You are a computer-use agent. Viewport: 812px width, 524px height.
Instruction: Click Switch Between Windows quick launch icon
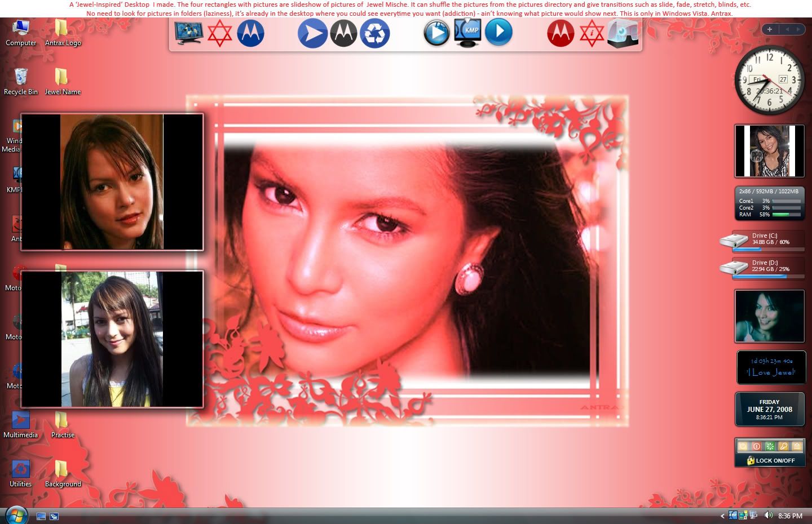point(54,516)
